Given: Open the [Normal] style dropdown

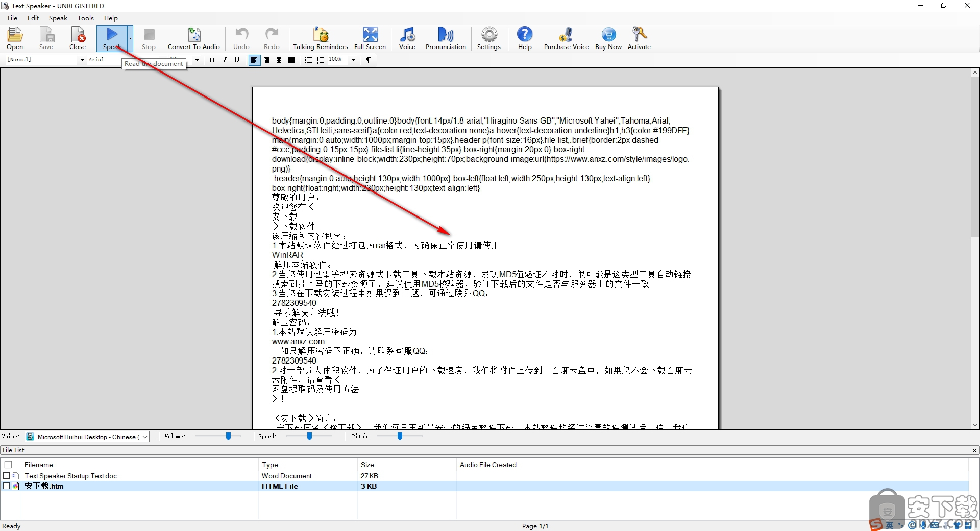Looking at the screenshot, I should point(82,60).
